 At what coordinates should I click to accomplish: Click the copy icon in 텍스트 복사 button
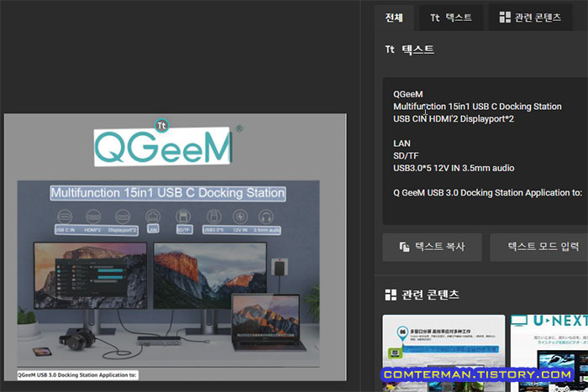pos(404,247)
